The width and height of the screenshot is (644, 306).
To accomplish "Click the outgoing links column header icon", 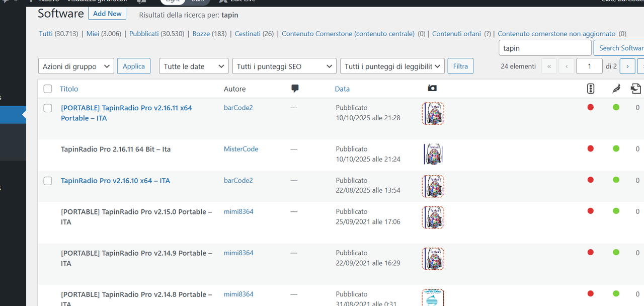I will pos(636,89).
